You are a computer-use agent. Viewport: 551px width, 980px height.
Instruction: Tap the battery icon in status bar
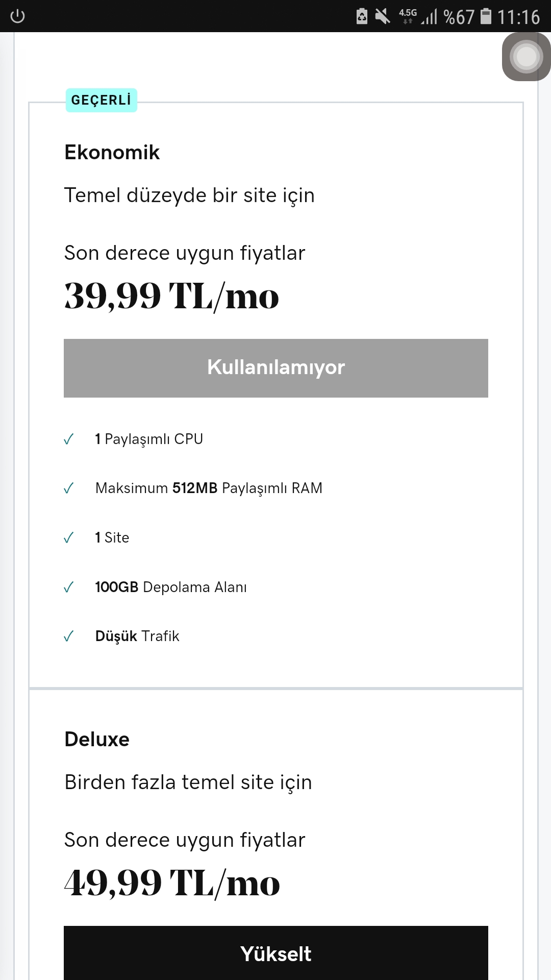(486, 16)
